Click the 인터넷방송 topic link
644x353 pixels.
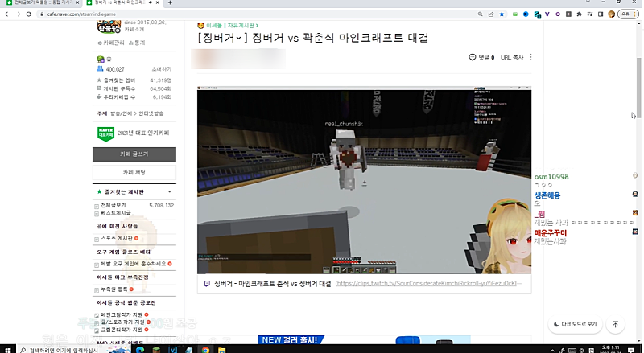pos(151,113)
